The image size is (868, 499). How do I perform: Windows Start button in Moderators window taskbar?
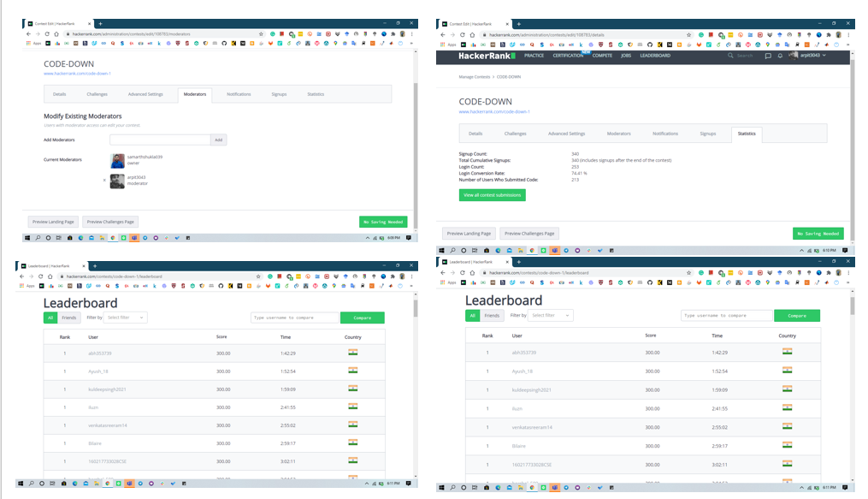pos(27,238)
